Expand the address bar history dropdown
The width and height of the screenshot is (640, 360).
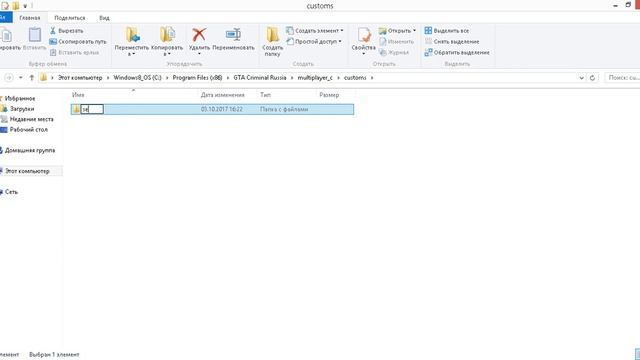[581, 78]
